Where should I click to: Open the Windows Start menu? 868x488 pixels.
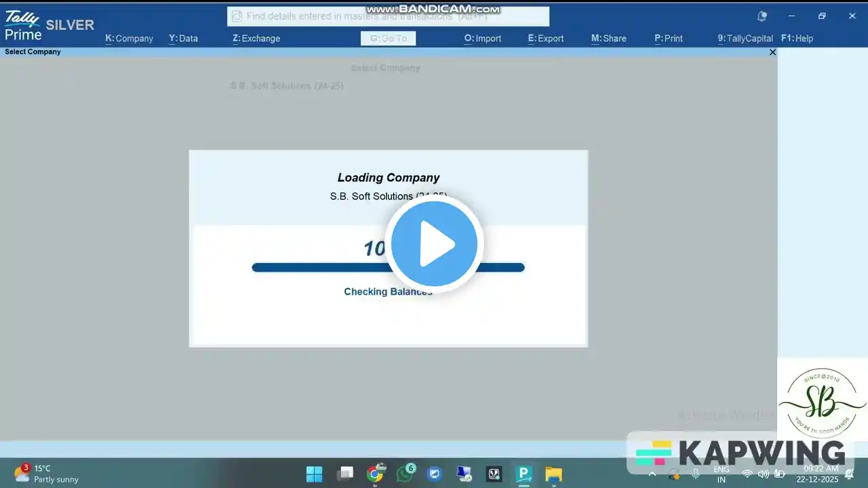[x=315, y=474]
